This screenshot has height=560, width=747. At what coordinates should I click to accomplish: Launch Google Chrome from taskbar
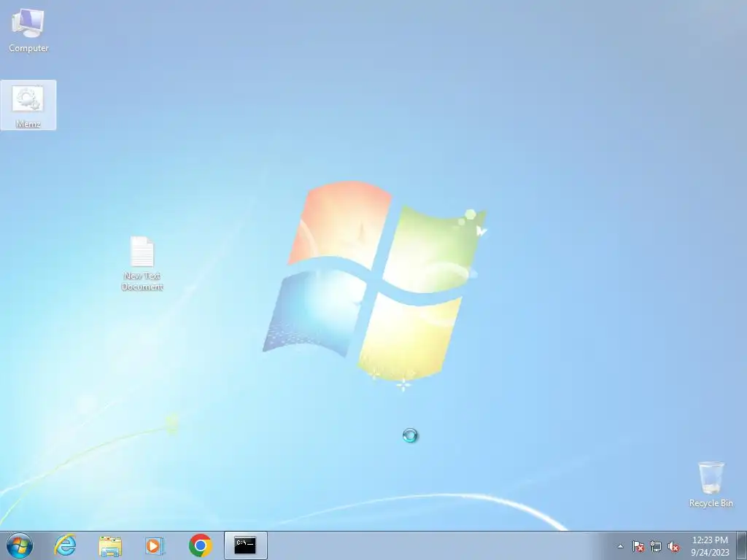click(x=200, y=545)
